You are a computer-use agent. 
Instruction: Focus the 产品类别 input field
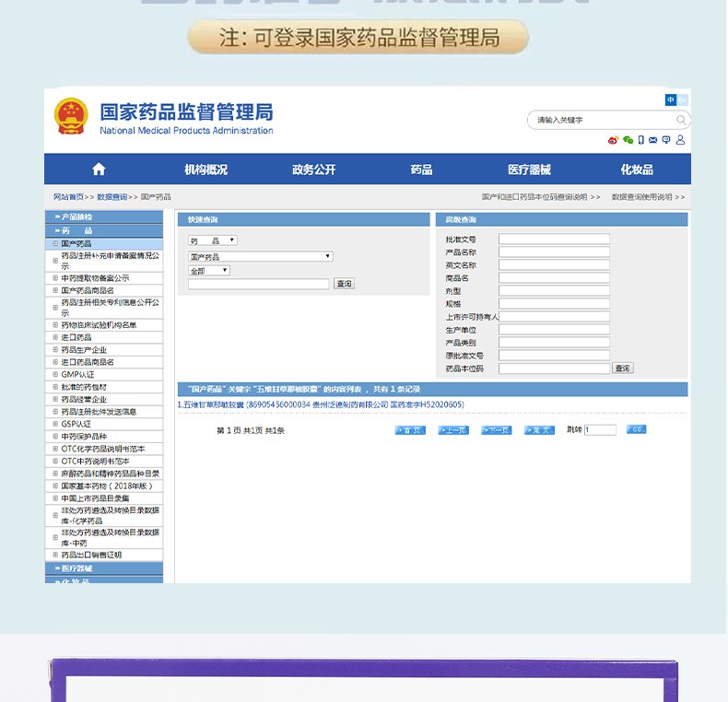[554, 343]
